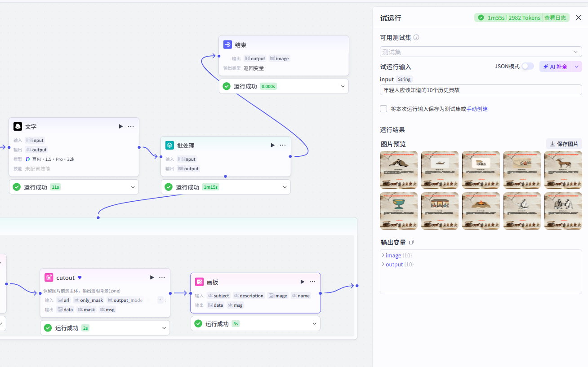The image size is (588, 367).
Task: Show more cutout input parameters ellipsis
Action: (160, 300)
